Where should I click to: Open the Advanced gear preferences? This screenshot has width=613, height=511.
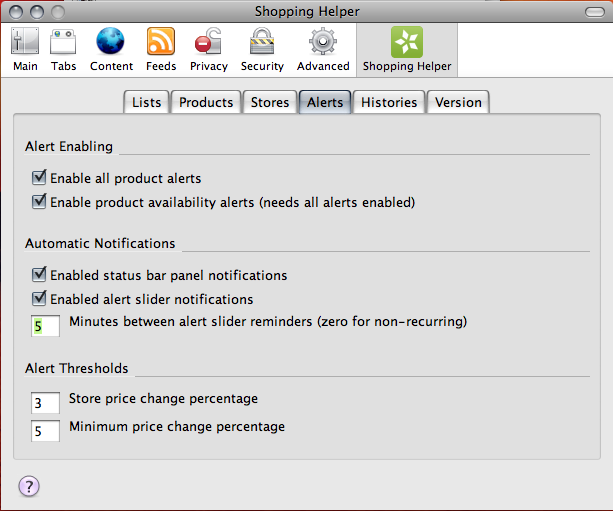coord(323,49)
